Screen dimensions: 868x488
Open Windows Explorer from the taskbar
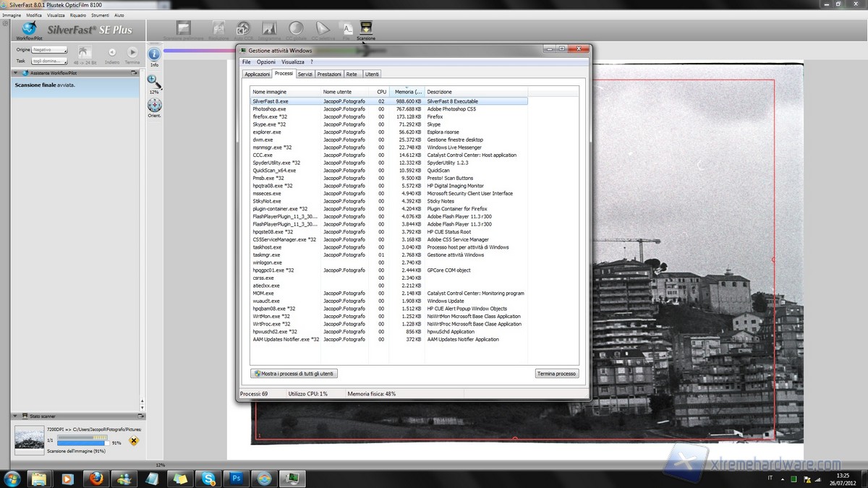pyautogui.click(x=39, y=478)
